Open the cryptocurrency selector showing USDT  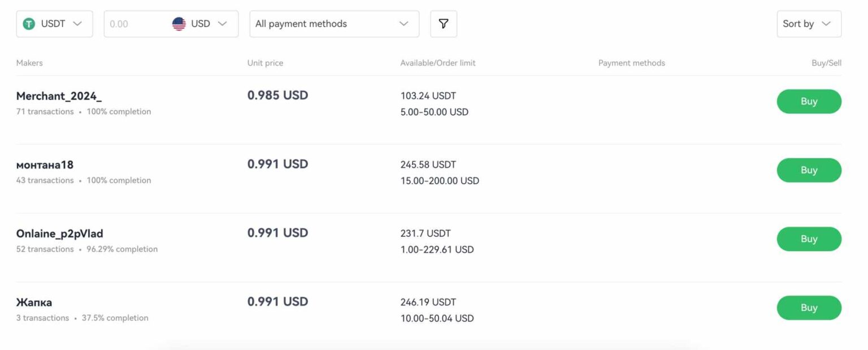(x=54, y=24)
